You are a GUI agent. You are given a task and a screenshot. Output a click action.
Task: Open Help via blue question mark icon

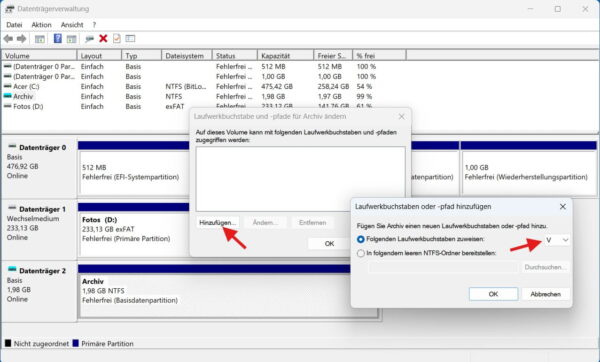pyautogui.click(x=57, y=38)
